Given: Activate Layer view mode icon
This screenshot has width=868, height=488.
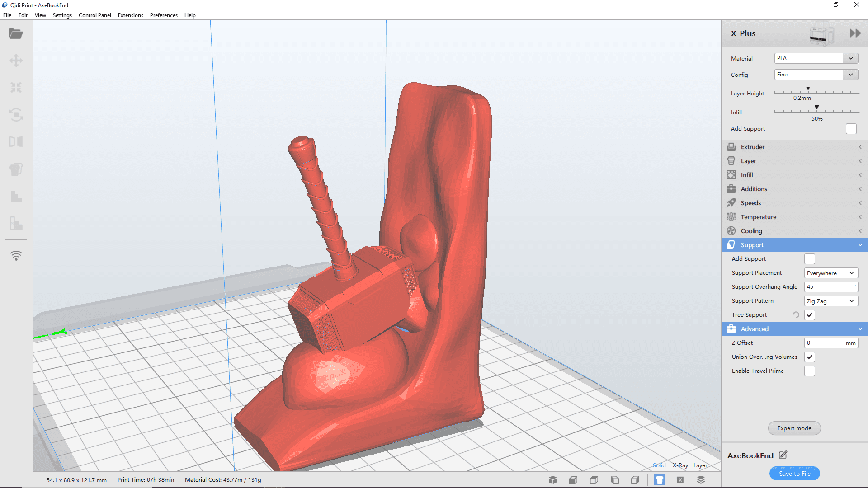Looking at the screenshot, I should [701, 480].
